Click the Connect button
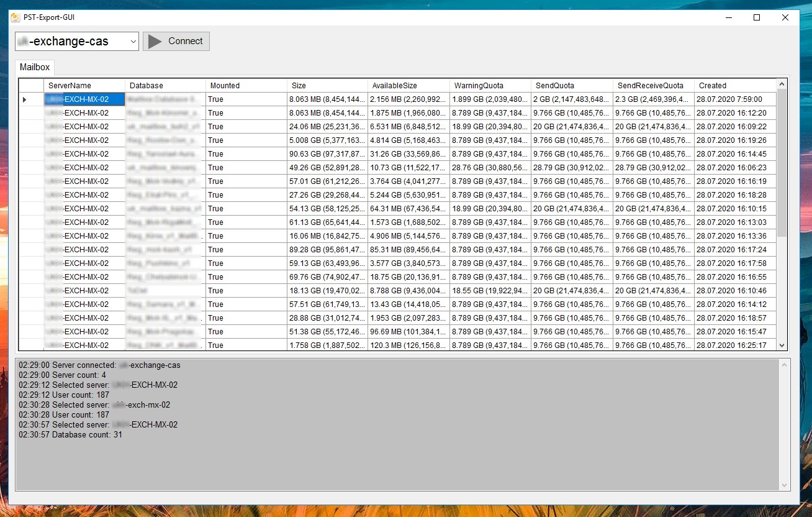The height and width of the screenshot is (517, 812). (176, 42)
